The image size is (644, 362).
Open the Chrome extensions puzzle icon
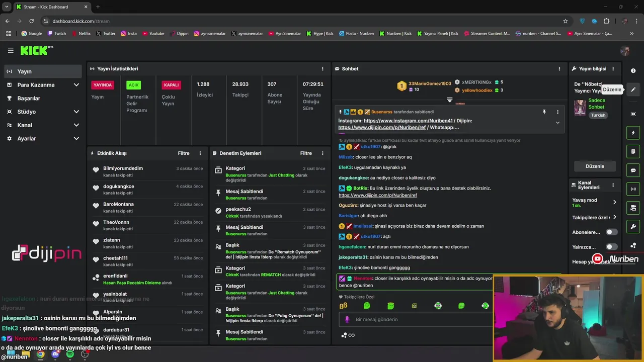pyautogui.click(x=606, y=21)
